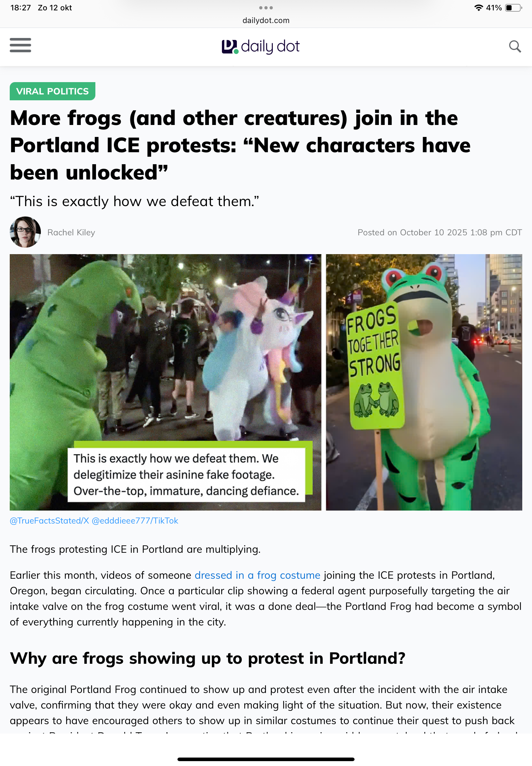Open @edddieee777/TikTok credit link
Image resolution: width=532 pixels, height=766 pixels.
(x=135, y=521)
